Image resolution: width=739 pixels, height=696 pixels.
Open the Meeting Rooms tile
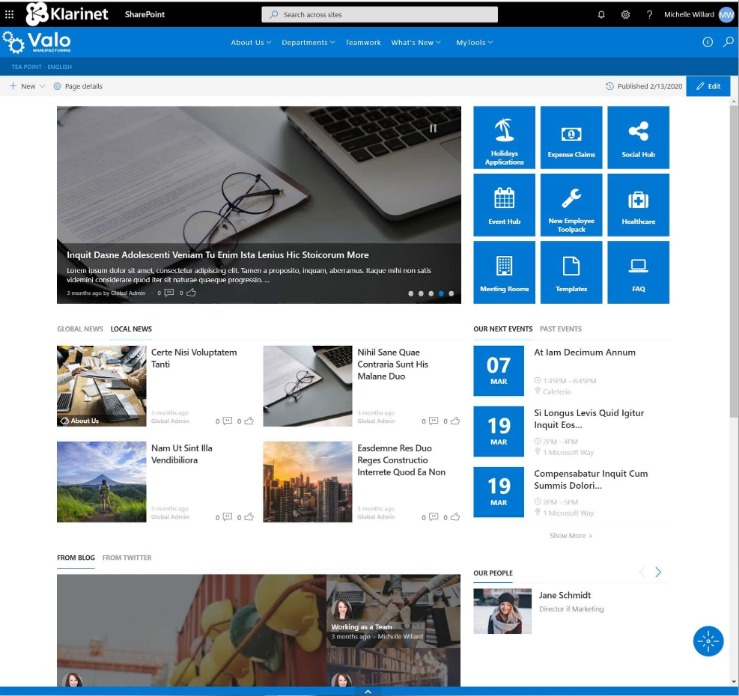coord(504,271)
